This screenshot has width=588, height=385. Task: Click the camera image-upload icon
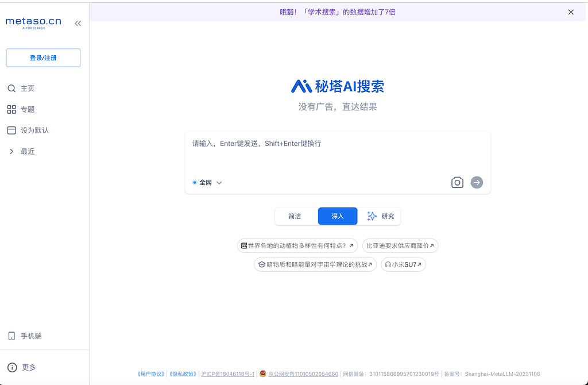click(457, 182)
